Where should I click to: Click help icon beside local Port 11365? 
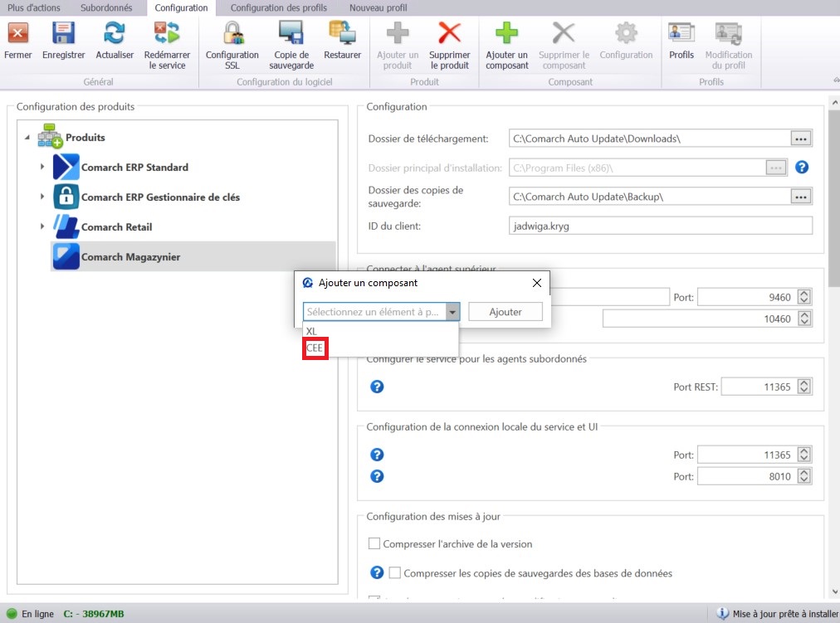(377, 455)
